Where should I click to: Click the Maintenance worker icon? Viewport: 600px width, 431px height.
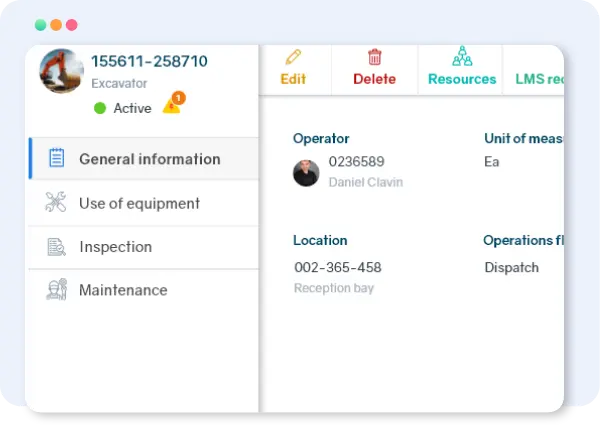click(x=56, y=290)
